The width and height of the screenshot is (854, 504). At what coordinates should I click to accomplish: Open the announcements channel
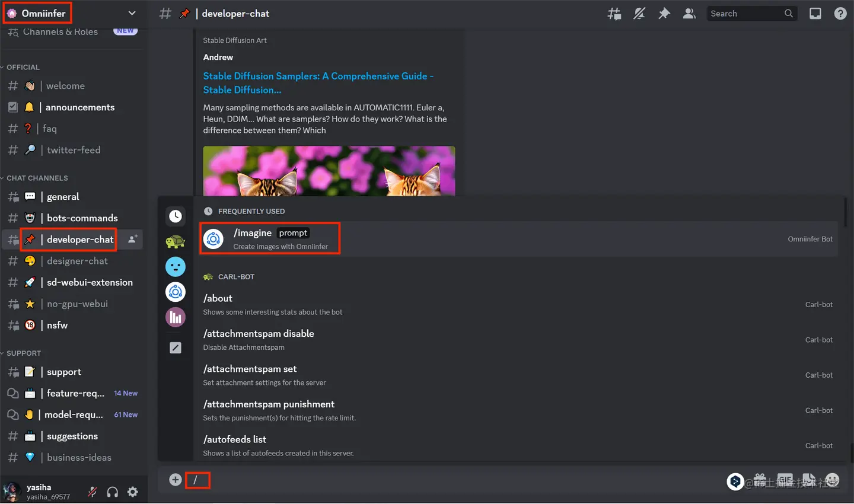coord(72,107)
